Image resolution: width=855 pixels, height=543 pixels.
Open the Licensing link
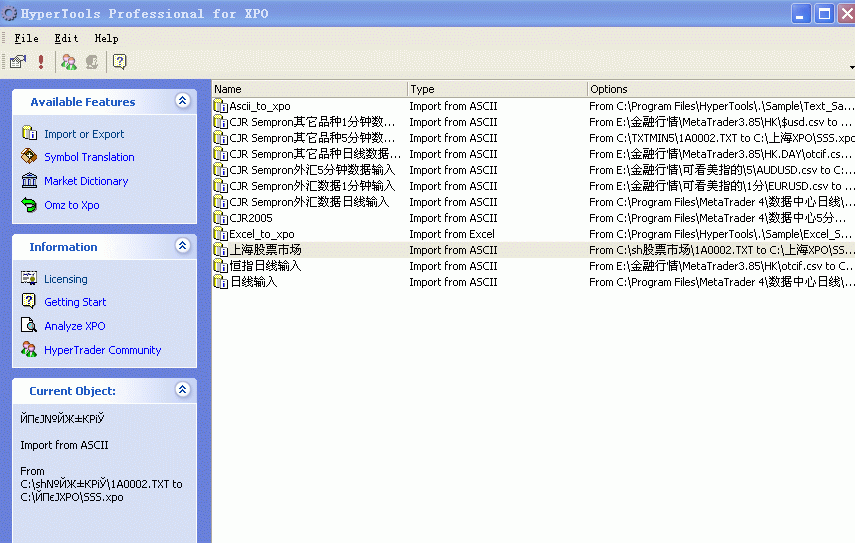[x=65, y=279]
